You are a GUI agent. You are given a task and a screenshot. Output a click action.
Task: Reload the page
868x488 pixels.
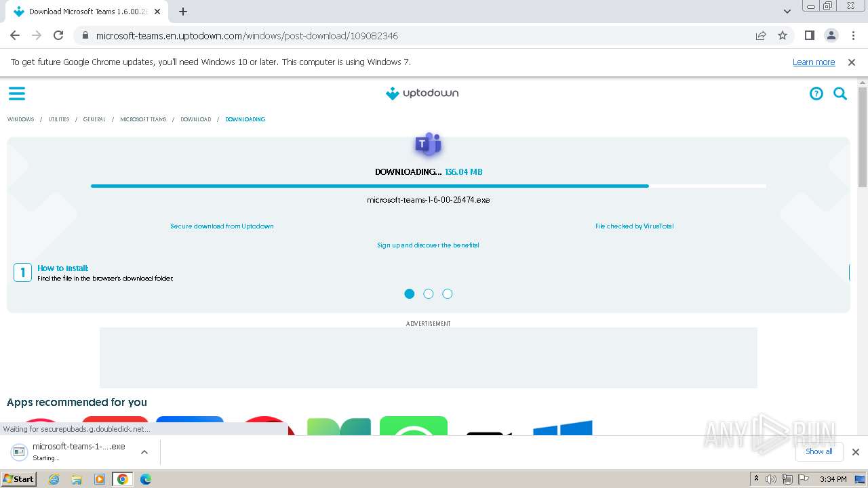coord(58,35)
